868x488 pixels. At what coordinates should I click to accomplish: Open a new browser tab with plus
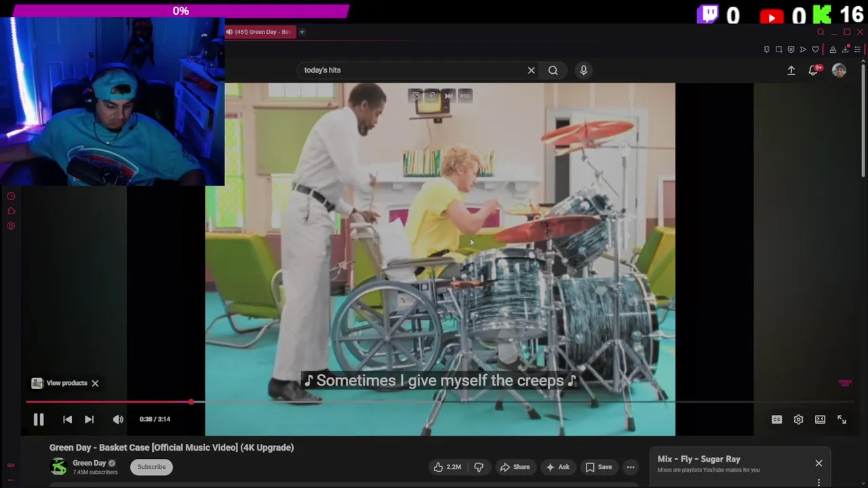[x=302, y=32]
